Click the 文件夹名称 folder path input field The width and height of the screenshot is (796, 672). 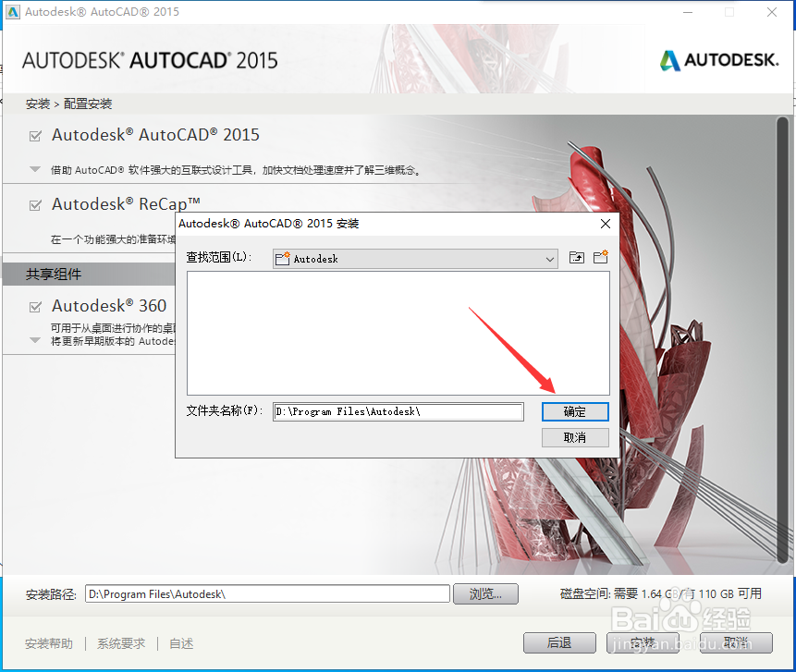(398, 411)
